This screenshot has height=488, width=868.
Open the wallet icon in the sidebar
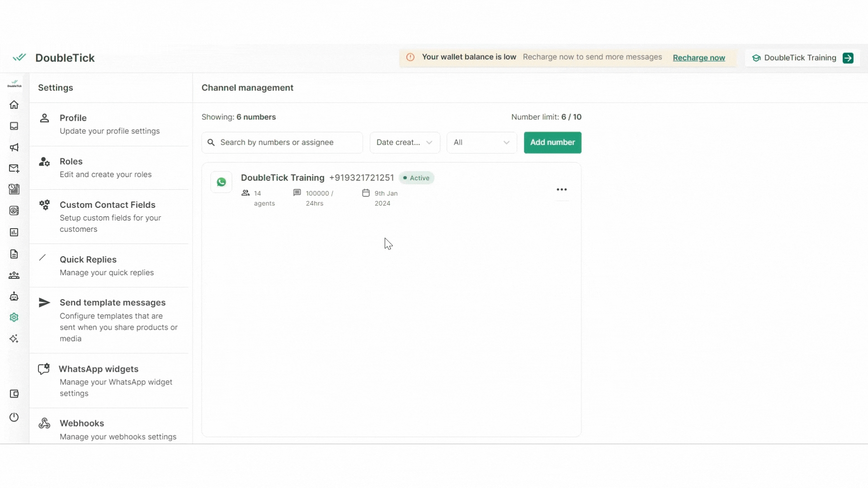tap(14, 394)
